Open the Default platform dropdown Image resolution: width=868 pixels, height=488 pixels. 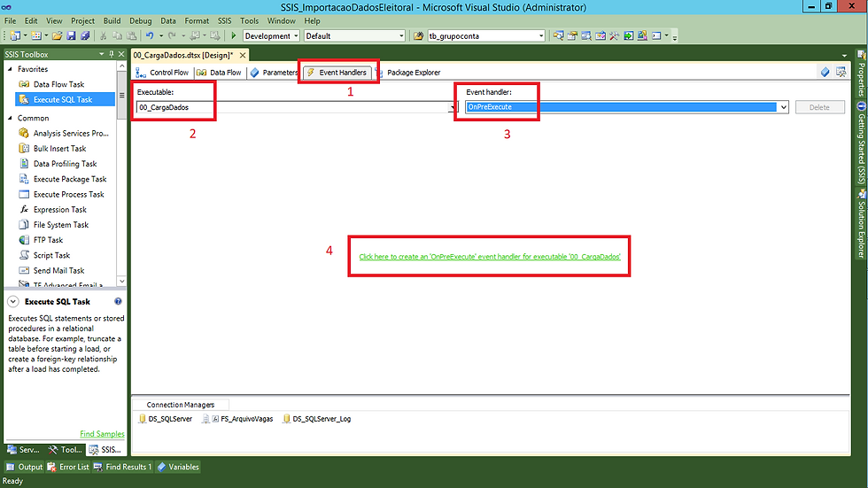401,36
